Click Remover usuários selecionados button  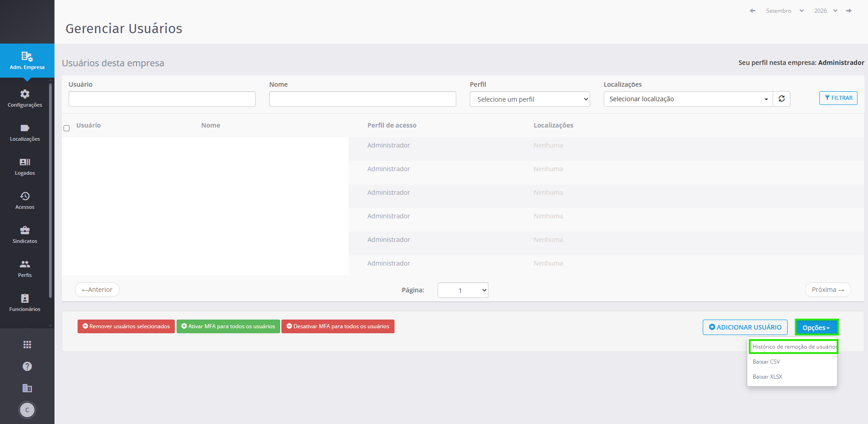126,326
